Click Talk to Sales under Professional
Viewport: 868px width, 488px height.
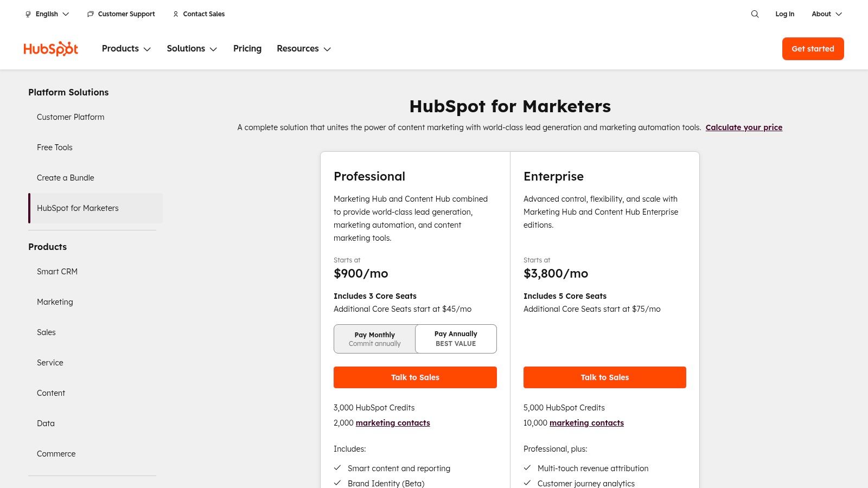point(415,377)
